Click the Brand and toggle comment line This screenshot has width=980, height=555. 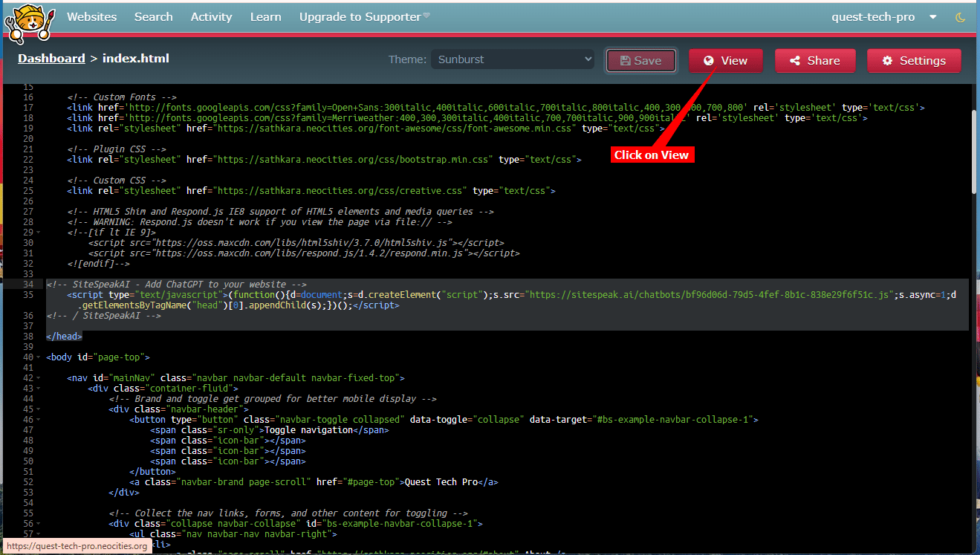(273, 399)
